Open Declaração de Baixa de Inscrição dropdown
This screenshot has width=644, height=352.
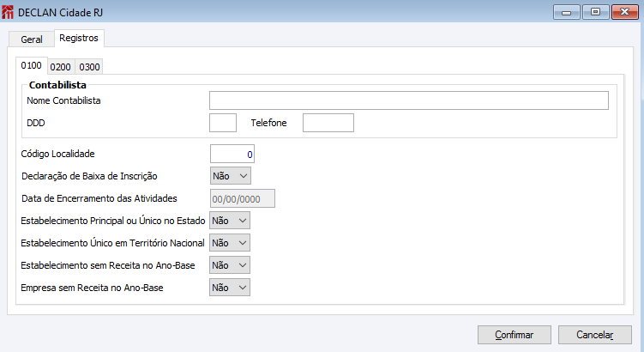pyautogui.click(x=231, y=176)
